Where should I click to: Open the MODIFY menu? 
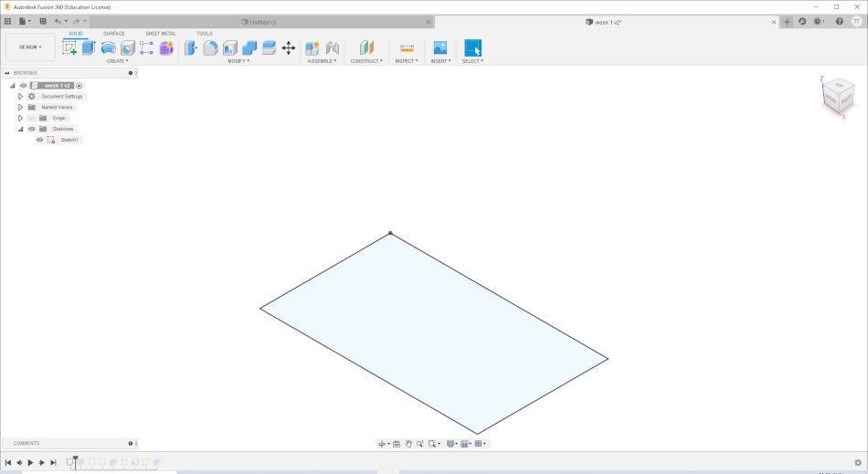tap(238, 61)
